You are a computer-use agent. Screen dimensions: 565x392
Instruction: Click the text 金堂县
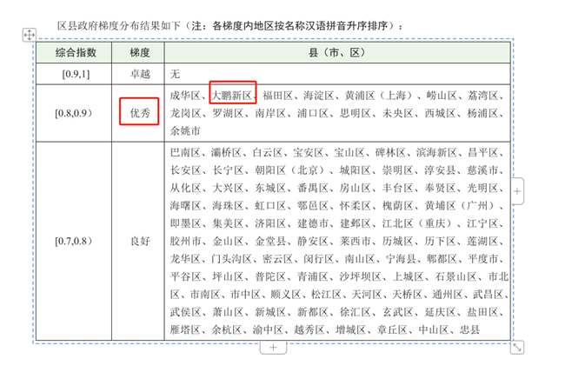click(269, 241)
